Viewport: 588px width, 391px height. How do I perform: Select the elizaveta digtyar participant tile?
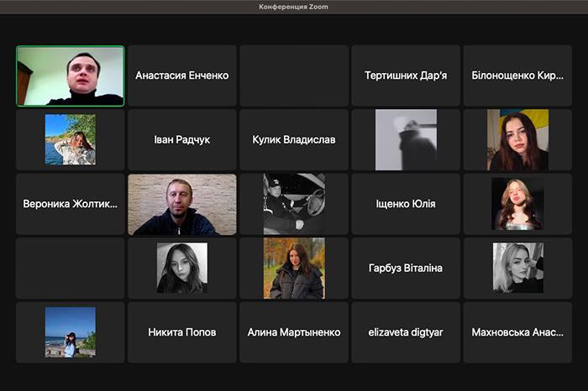406,332
